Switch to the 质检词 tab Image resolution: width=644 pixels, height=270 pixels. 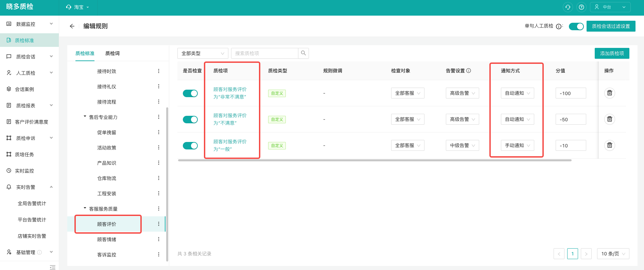[112, 53]
